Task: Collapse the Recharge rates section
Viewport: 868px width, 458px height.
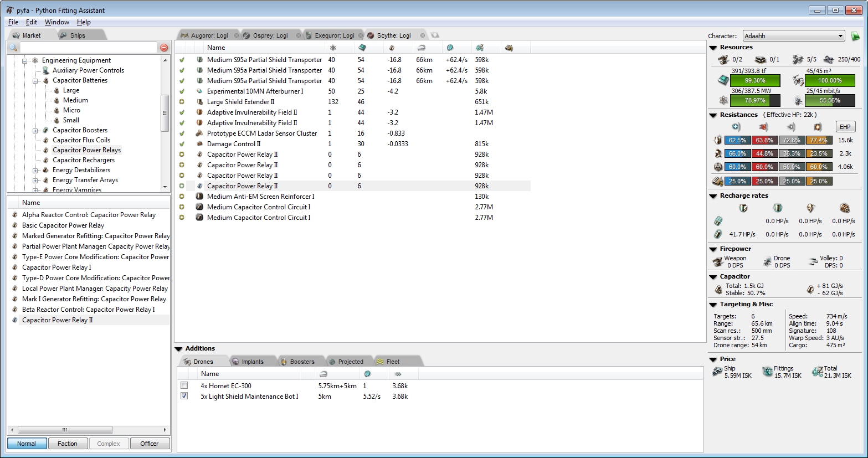Action: click(713, 196)
